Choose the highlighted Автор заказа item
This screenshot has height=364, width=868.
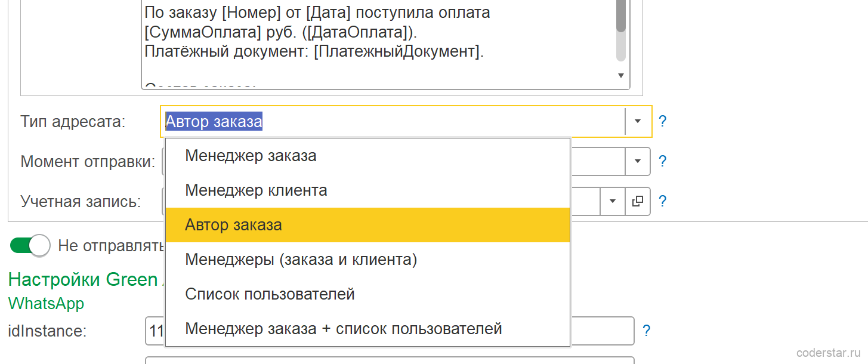tap(367, 225)
